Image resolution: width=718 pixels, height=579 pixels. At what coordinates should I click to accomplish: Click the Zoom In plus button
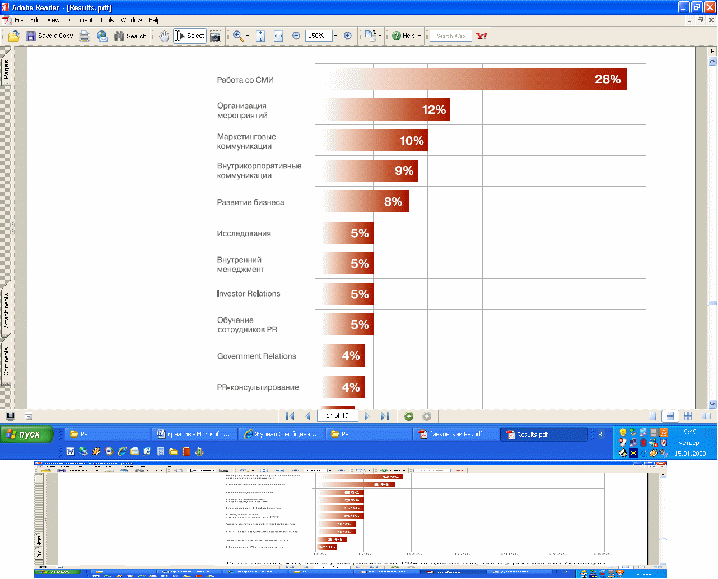point(348,36)
